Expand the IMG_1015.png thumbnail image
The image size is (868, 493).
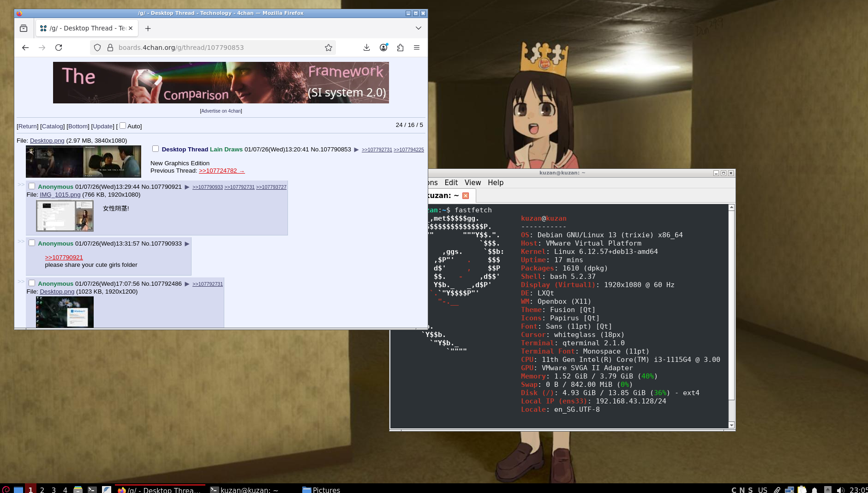pyautogui.click(x=65, y=216)
